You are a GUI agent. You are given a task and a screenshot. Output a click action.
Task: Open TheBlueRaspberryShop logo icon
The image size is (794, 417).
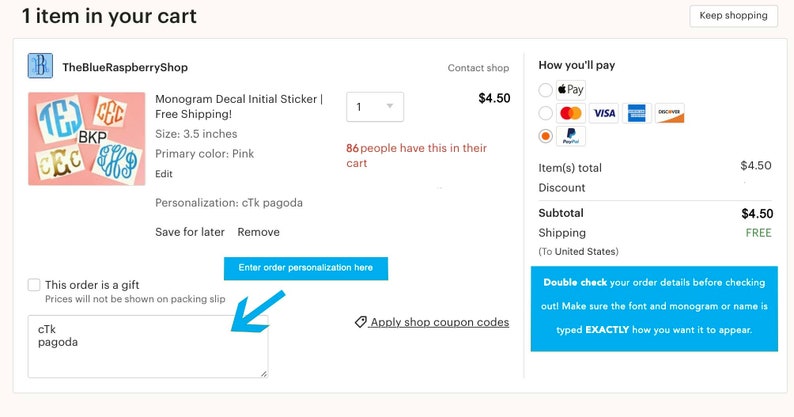click(40, 66)
